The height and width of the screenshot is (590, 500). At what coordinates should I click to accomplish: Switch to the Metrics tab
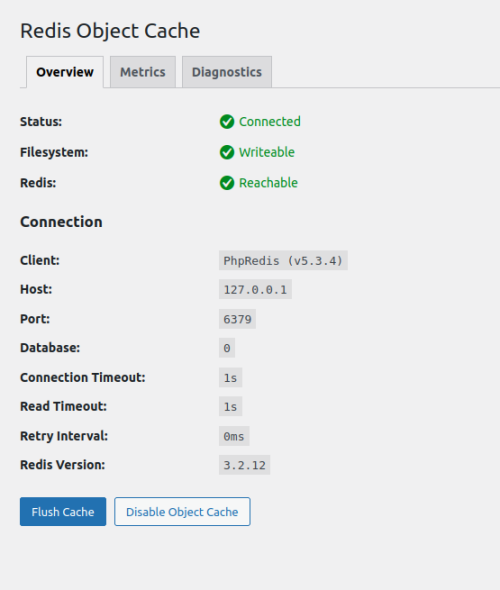143,72
